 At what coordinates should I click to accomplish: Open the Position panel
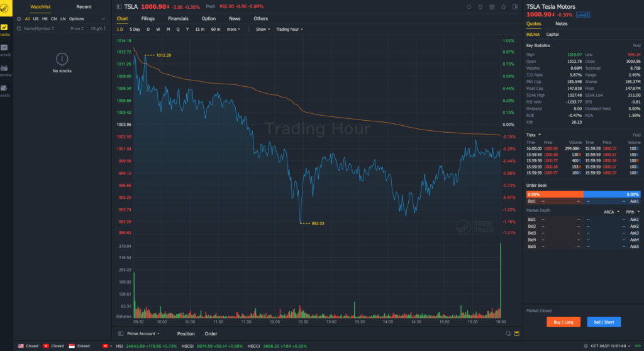[186, 334]
